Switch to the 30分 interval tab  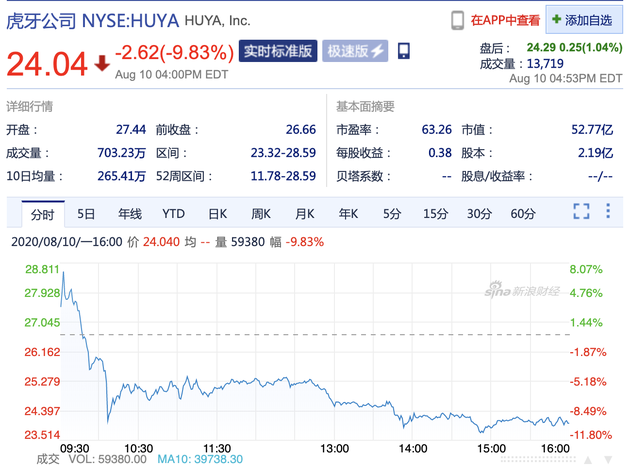[x=479, y=214]
